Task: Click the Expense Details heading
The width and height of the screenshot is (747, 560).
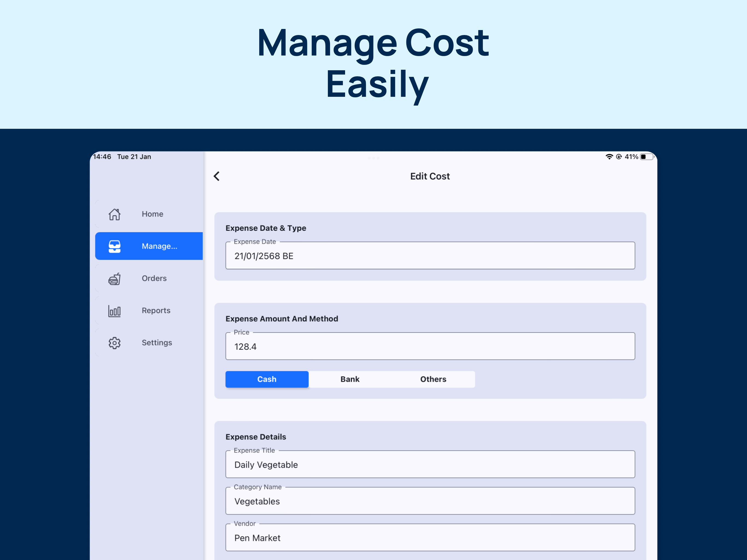Action: [x=256, y=437]
